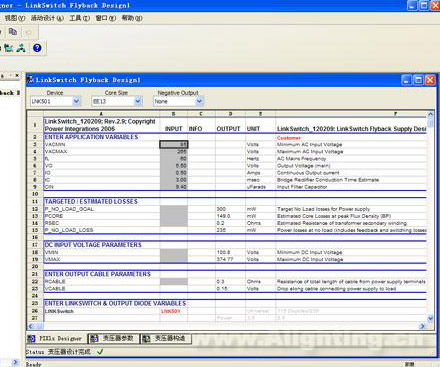
Task: Open the 活动设计(A) menu
Action: pyautogui.click(x=47, y=18)
